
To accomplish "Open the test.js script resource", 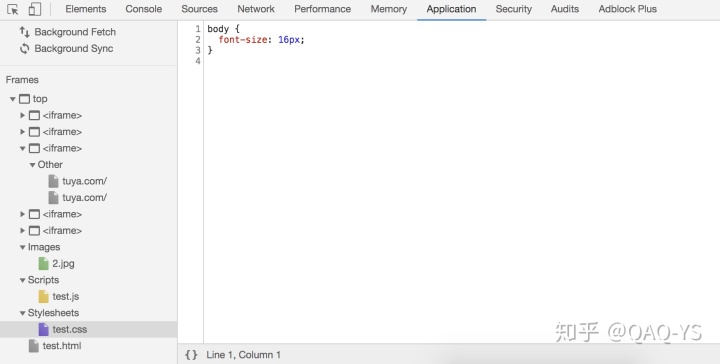I will coord(66,297).
